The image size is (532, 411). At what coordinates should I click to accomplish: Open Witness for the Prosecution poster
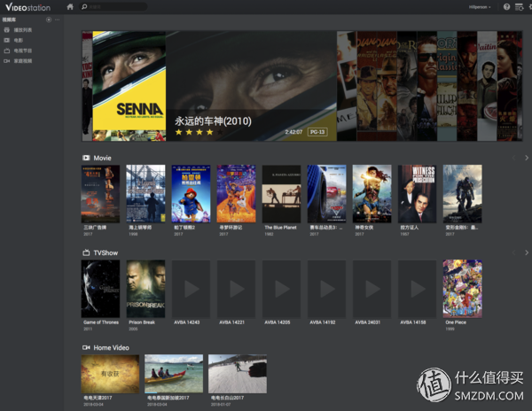tap(417, 194)
